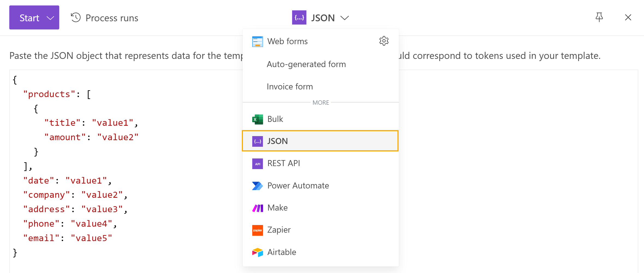Click the Zapier icon
Viewport: 644px width, 273px height.
point(257,230)
